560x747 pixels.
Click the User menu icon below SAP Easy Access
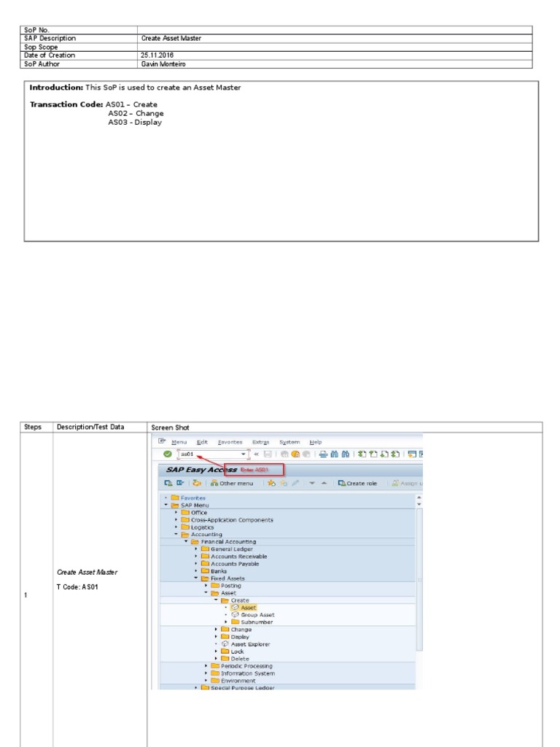tap(168, 483)
